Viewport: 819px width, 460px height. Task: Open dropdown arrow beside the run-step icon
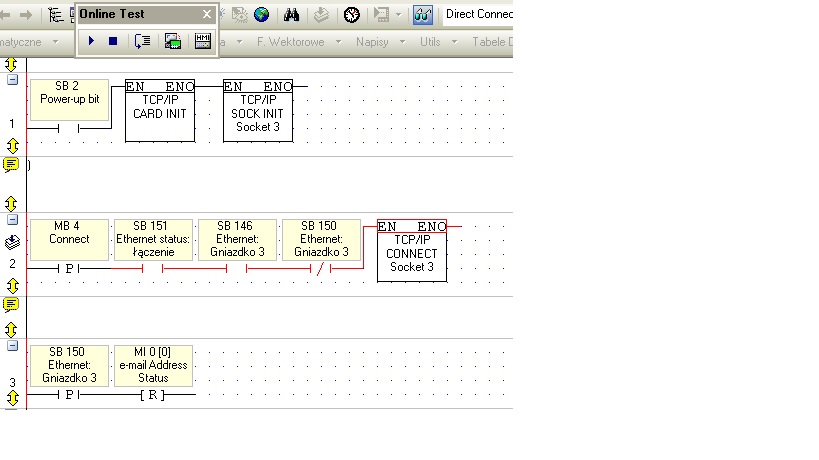tap(399, 15)
